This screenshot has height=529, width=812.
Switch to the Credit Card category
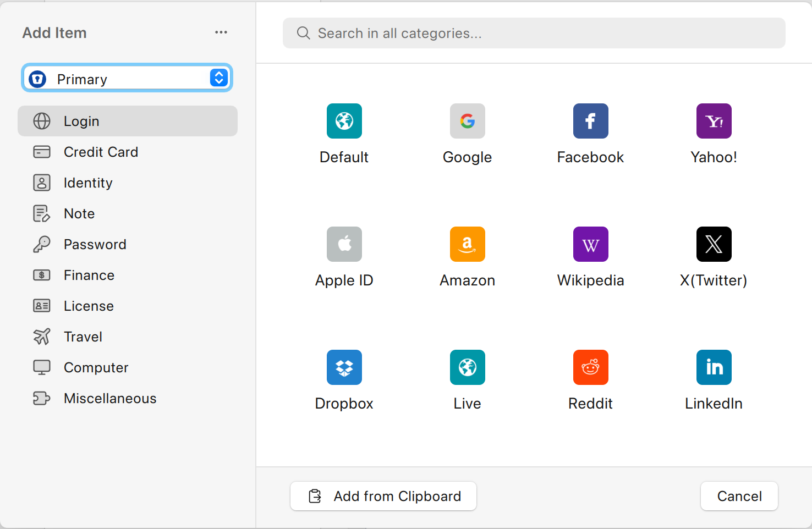[x=128, y=152]
